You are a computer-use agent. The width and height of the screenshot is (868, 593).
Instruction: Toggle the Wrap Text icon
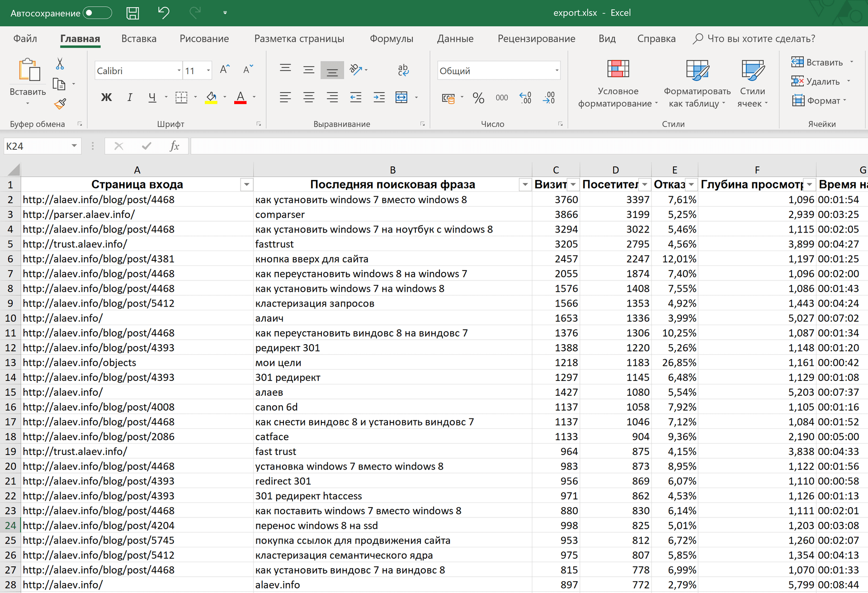pos(403,70)
